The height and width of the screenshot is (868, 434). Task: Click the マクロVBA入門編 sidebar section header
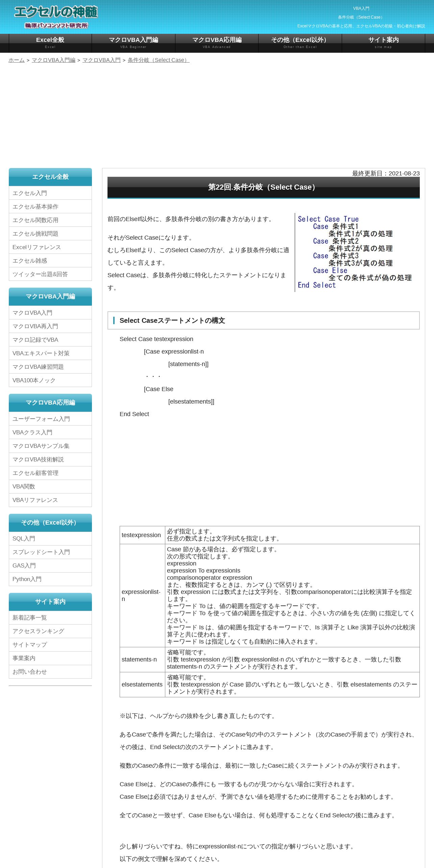pos(50,296)
